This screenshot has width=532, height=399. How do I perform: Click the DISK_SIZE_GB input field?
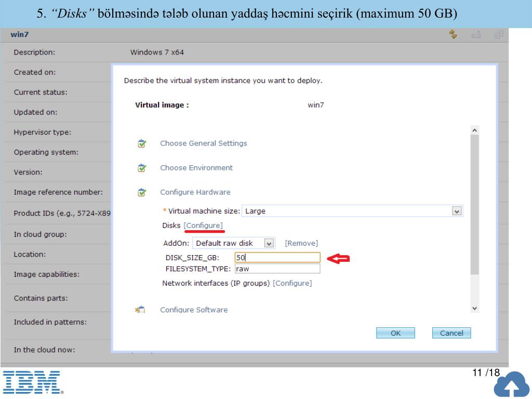[x=277, y=258]
